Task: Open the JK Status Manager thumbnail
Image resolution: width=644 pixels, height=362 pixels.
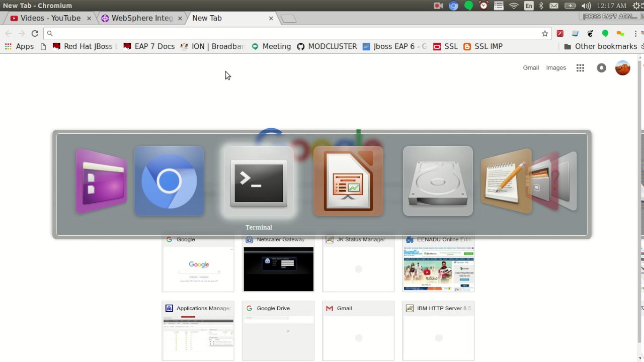Action: pyautogui.click(x=358, y=262)
